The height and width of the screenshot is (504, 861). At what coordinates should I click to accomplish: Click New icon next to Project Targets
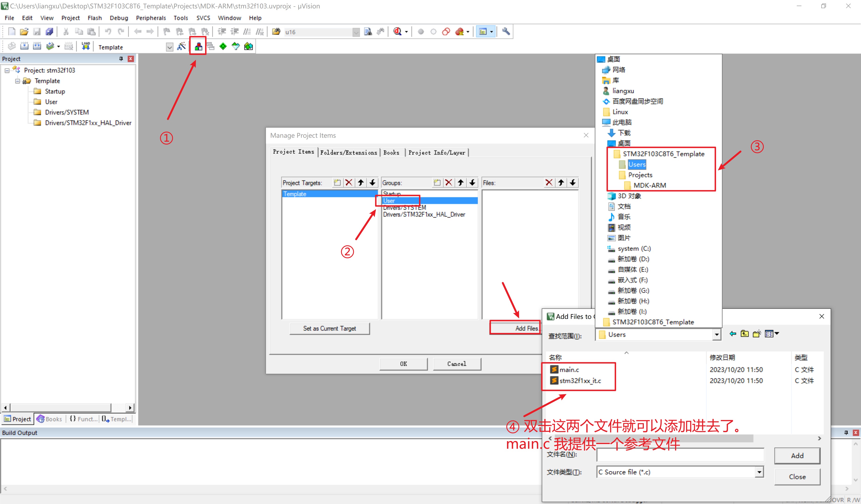[337, 183]
